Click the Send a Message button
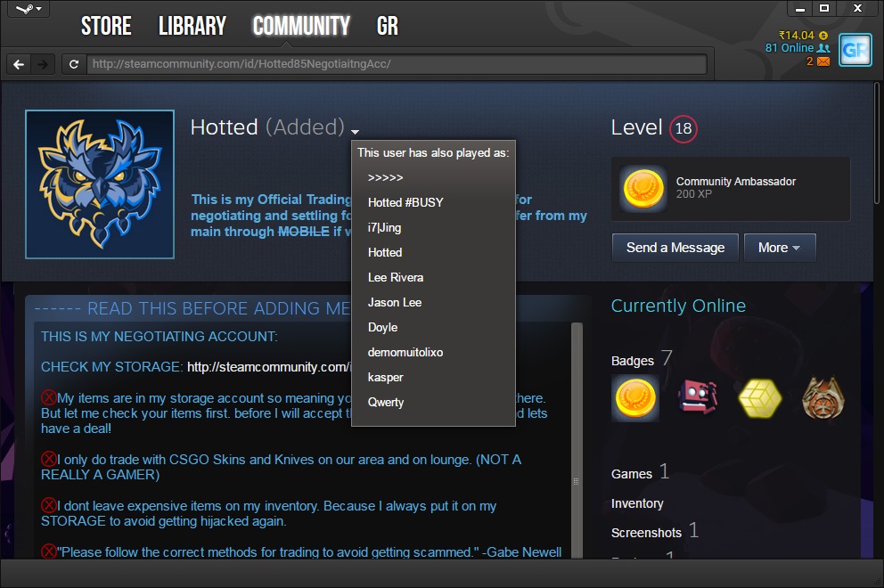 675,248
